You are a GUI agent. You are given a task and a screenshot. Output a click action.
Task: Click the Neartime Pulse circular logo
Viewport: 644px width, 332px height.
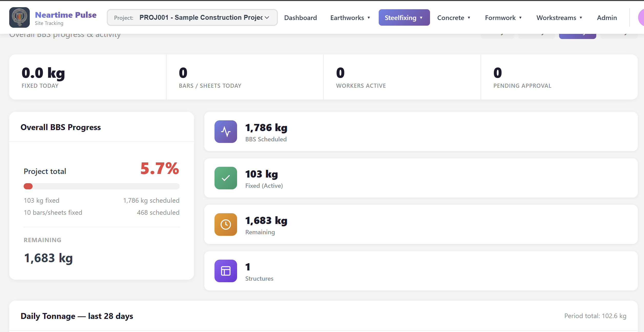19,17
